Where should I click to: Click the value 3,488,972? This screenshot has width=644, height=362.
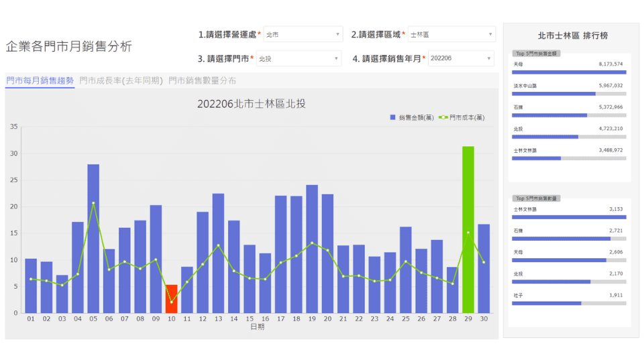click(x=610, y=150)
